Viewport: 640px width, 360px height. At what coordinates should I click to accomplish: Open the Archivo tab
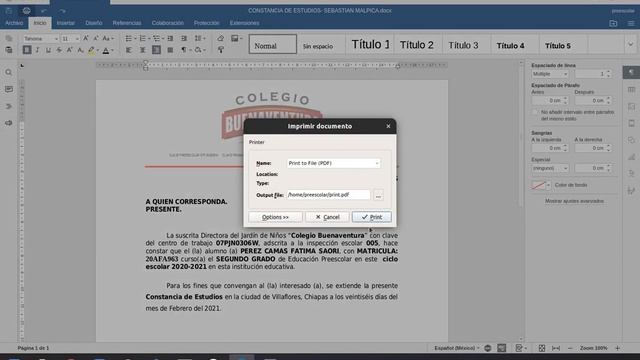tap(14, 23)
